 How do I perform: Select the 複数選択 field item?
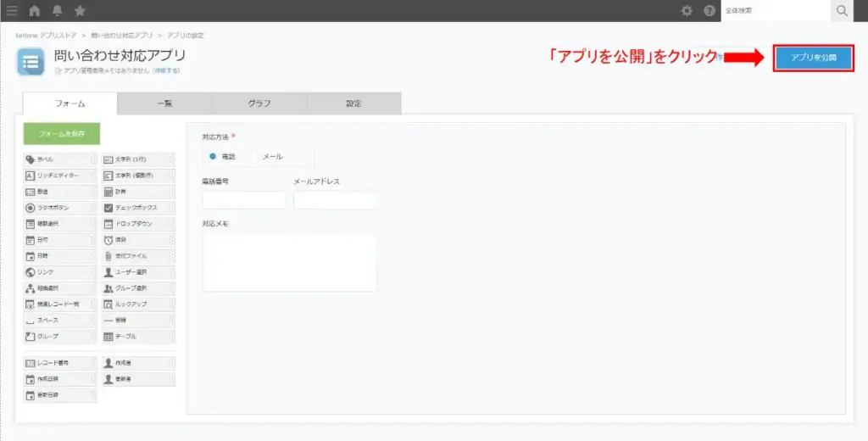[x=60, y=224]
